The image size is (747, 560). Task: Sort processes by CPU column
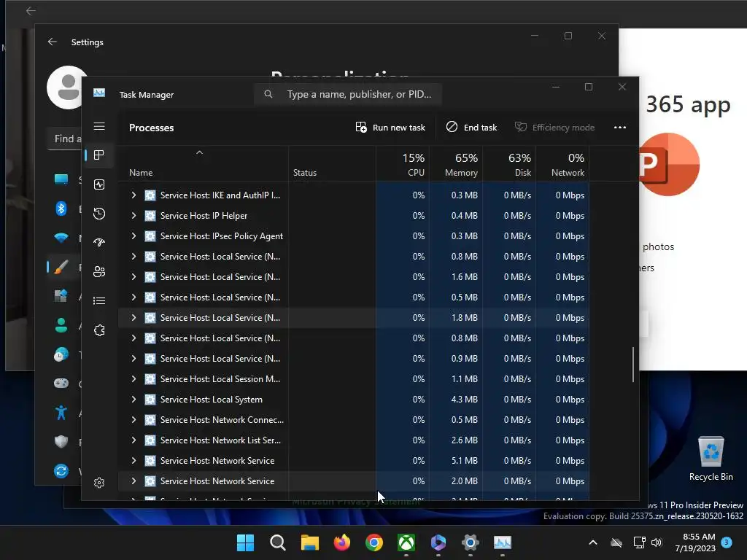coord(403,164)
